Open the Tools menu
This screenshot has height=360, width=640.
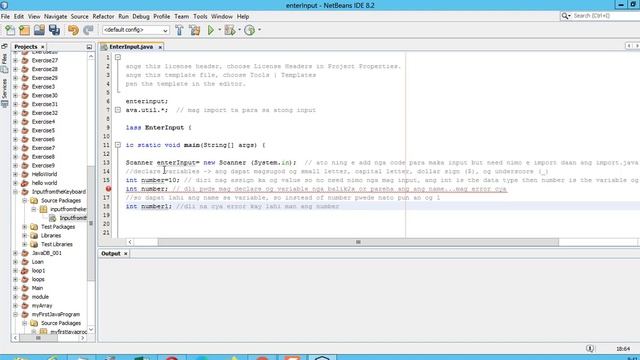[x=200, y=17]
